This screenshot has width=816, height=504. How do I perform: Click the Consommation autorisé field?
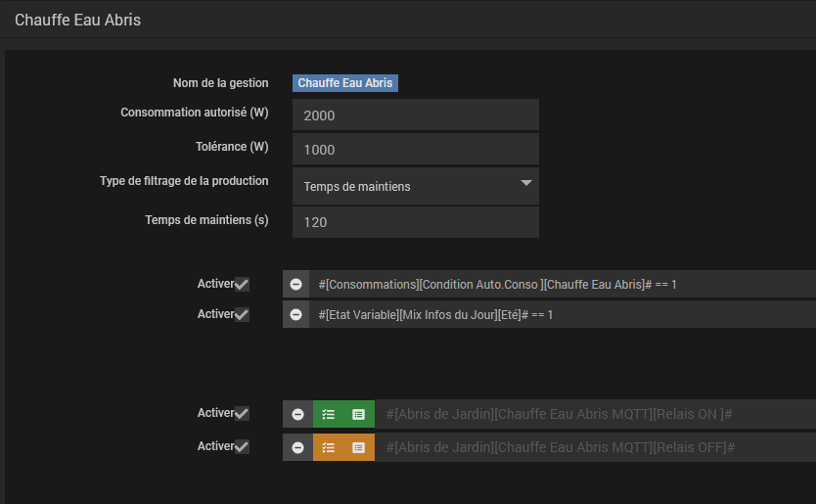(415, 115)
